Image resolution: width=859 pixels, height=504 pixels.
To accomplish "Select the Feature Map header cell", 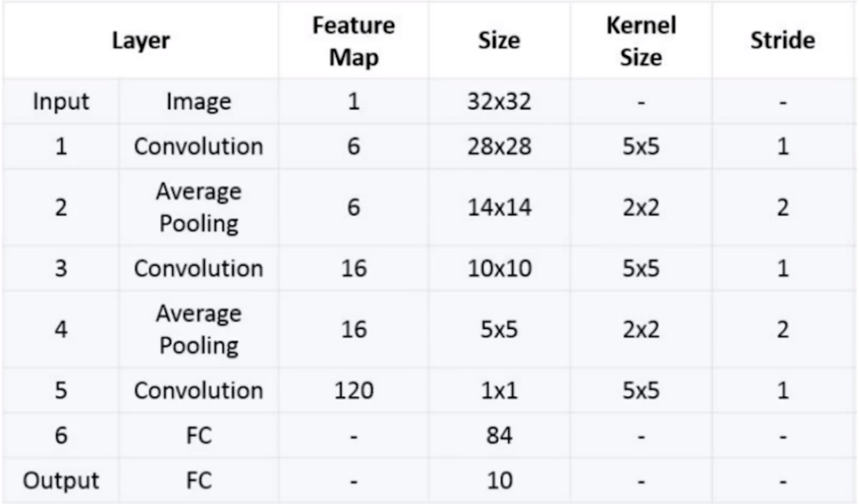I will click(353, 41).
